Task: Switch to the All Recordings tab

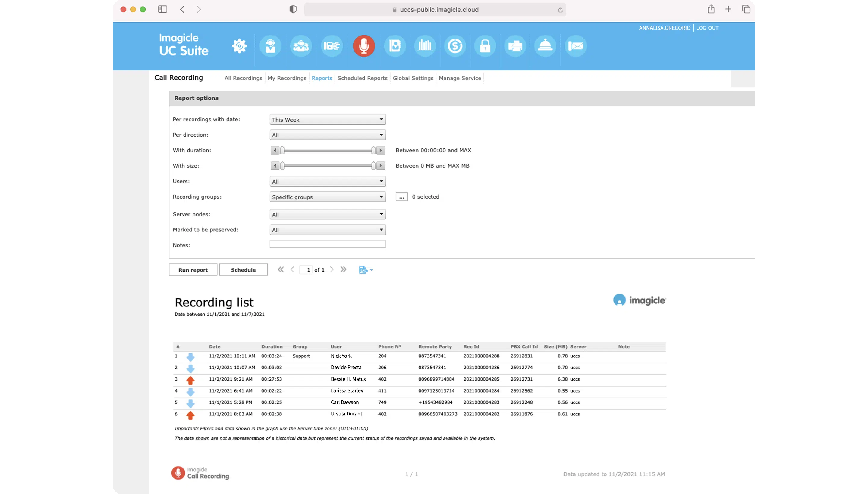Action: coord(243,78)
